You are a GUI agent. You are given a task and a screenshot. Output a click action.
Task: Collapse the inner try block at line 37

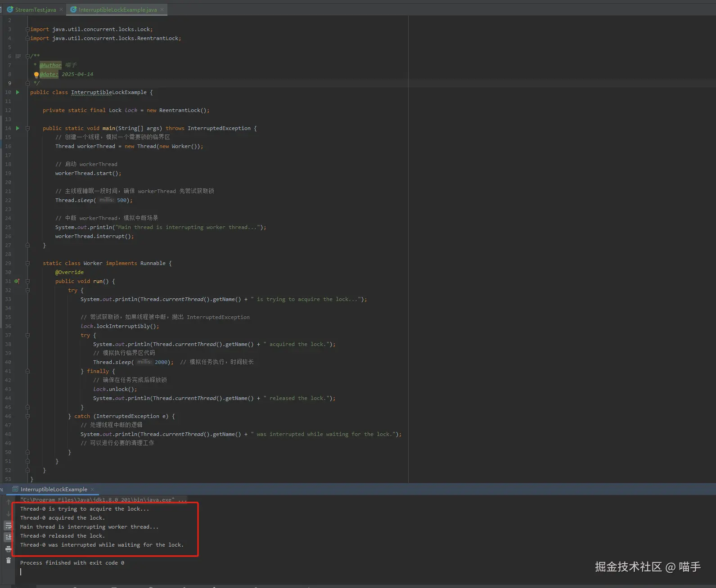pos(27,335)
